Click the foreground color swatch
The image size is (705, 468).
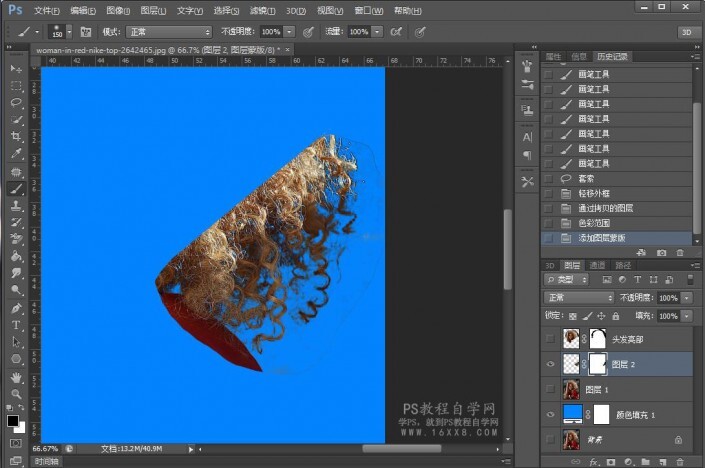(x=13, y=422)
